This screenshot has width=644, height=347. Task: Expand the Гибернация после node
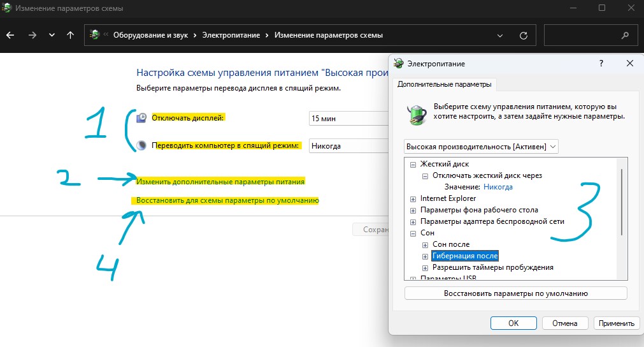coord(425,256)
